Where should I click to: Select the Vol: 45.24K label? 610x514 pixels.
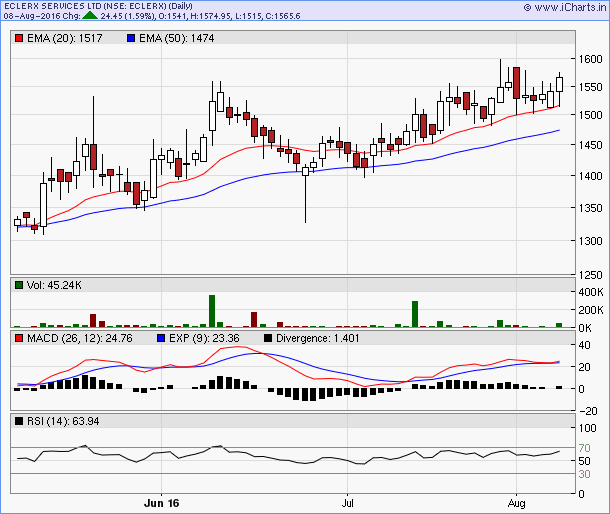point(54,285)
